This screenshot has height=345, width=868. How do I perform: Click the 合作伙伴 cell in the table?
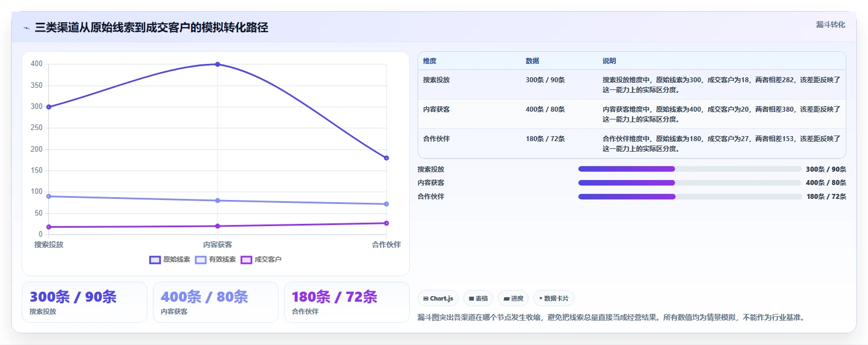(437, 139)
